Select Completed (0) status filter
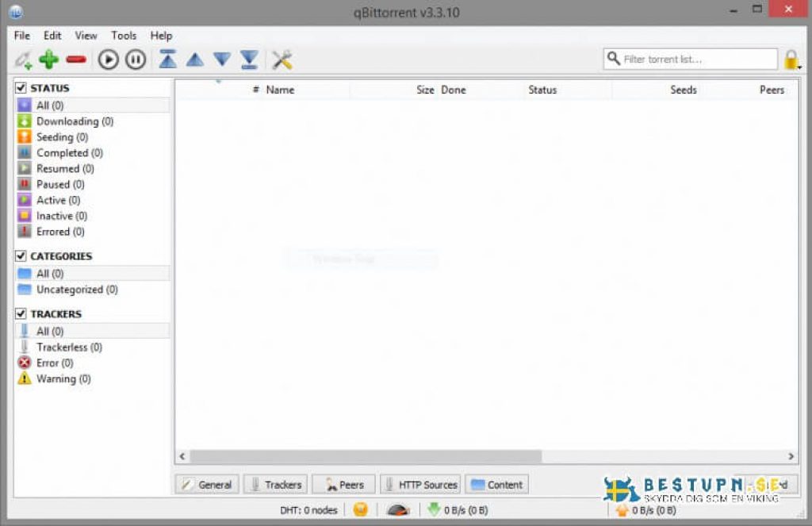Screen dimensions: 812x526 click(x=92, y=153)
